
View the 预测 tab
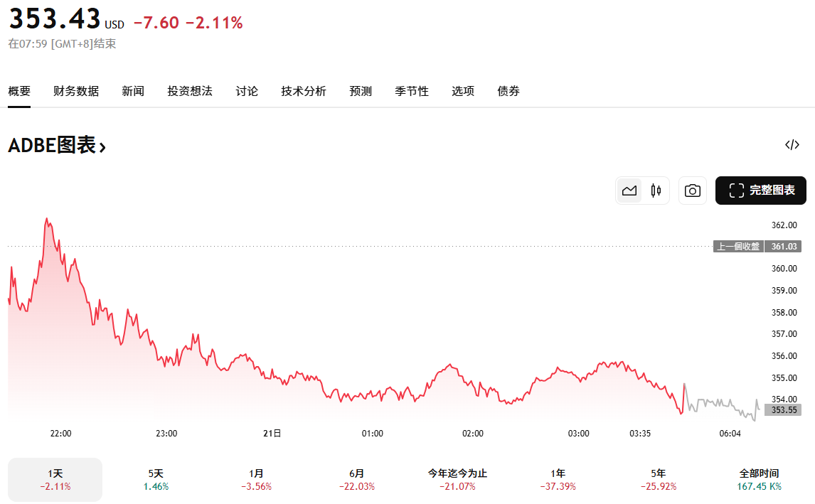(x=361, y=92)
